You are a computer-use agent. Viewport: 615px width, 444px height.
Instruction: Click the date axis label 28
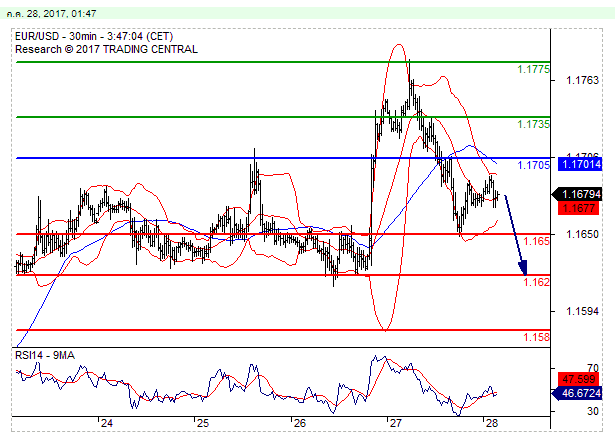(491, 423)
